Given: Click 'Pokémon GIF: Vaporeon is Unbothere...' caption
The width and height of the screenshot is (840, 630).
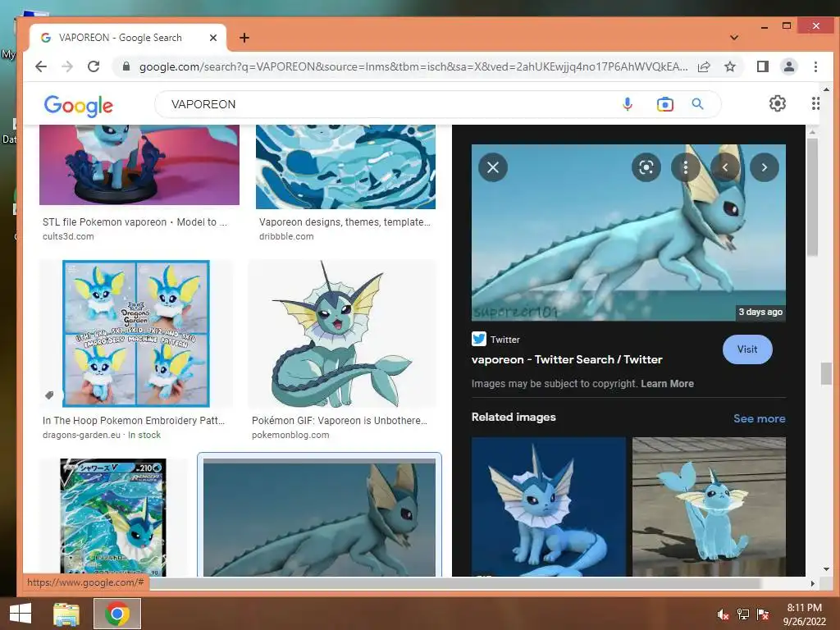Looking at the screenshot, I should pyautogui.click(x=339, y=421).
